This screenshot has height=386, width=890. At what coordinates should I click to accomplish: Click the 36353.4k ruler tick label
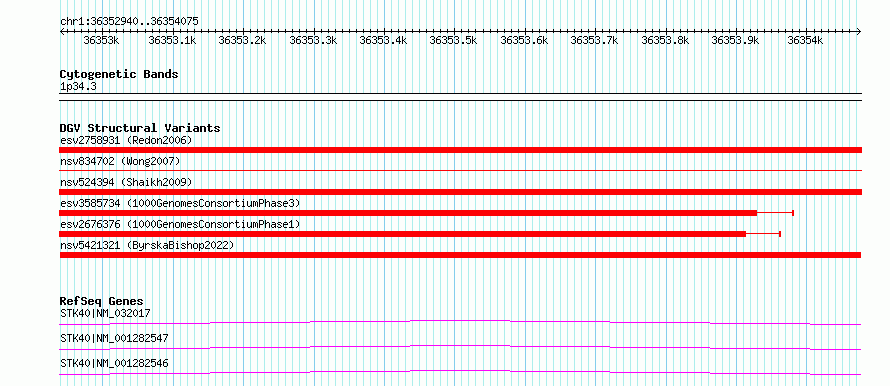click(384, 40)
